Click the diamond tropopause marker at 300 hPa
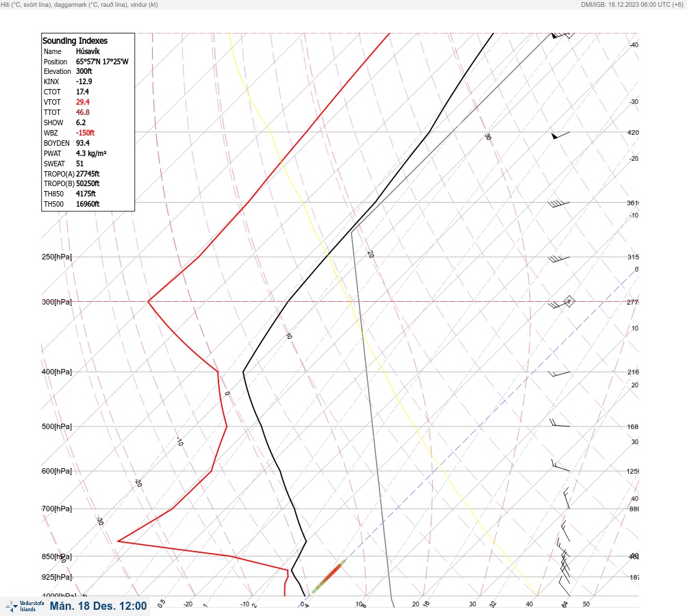 pos(569,301)
